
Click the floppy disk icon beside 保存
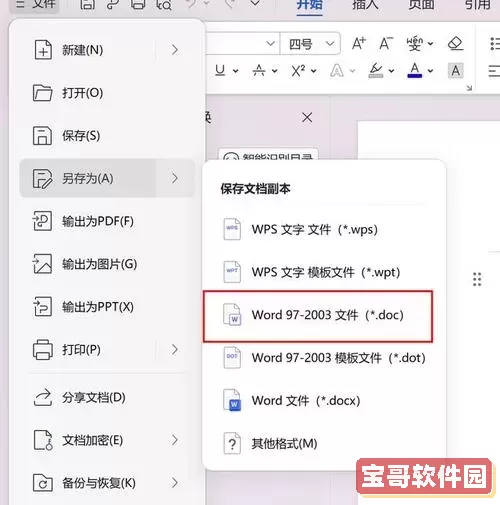(42, 136)
